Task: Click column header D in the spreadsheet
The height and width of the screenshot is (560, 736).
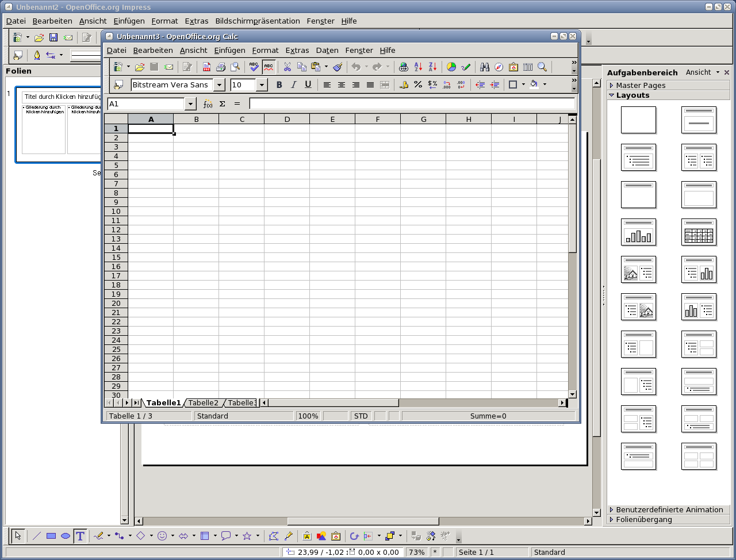Action: (287, 119)
